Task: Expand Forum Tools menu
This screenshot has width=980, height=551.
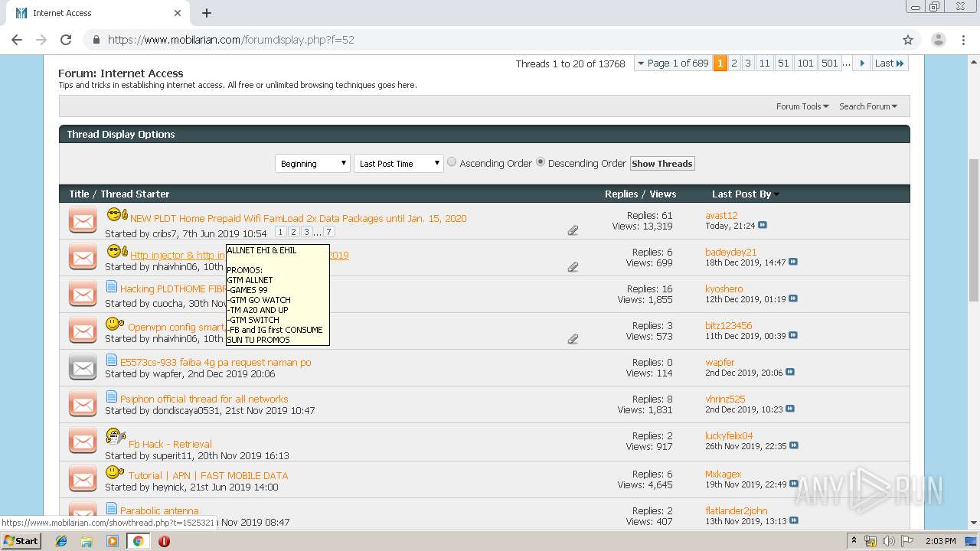Action: pos(802,106)
